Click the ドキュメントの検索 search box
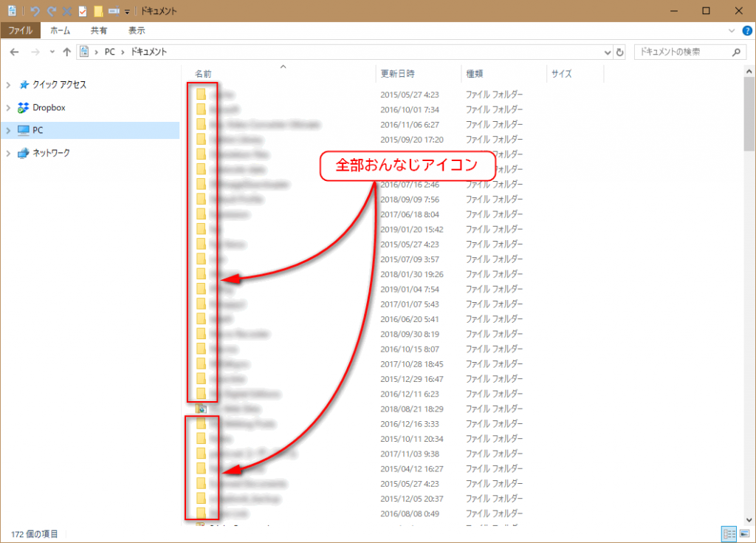 pos(679,52)
